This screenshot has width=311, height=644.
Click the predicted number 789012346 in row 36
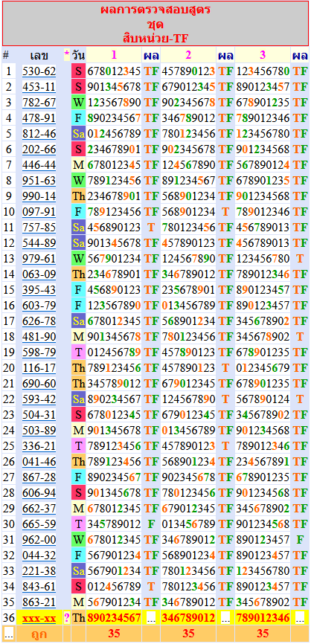[263, 618]
